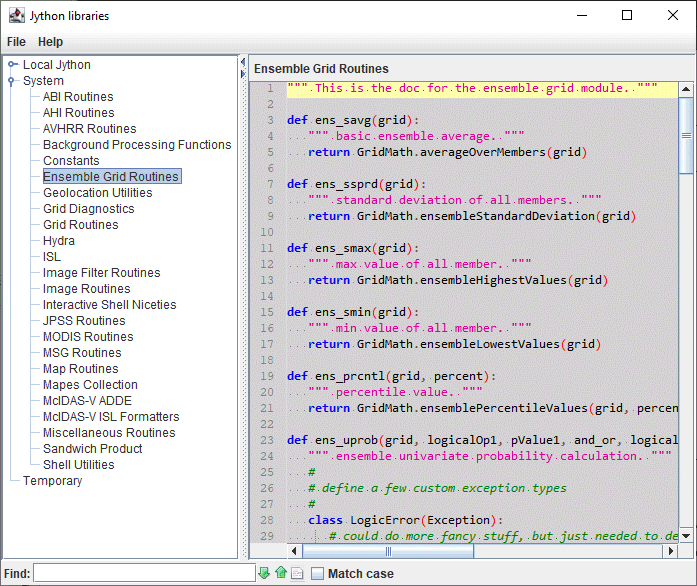Open Interactive Shell Niceties
Viewport: 697px width, 586px height.
tap(109, 305)
